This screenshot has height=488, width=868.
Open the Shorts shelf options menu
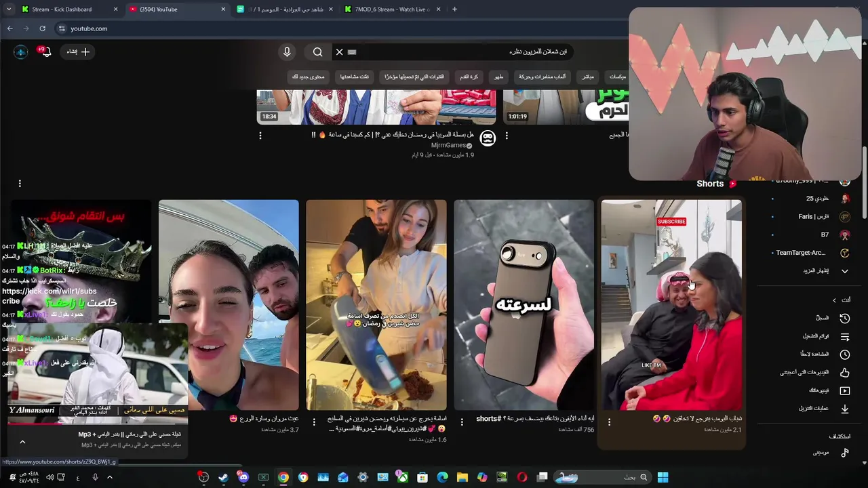(20, 184)
